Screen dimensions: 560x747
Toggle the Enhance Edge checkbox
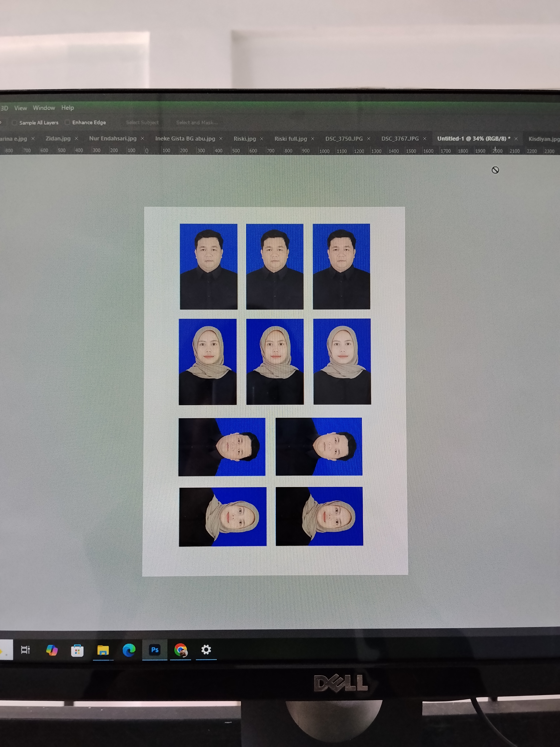pos(67,122)
